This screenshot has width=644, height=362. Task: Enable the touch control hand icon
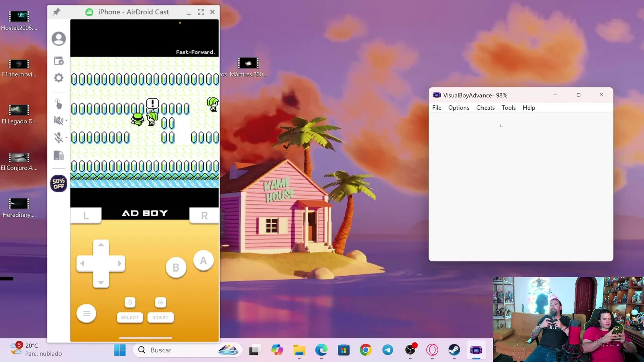pyautogui.click(x=59, y=104)
